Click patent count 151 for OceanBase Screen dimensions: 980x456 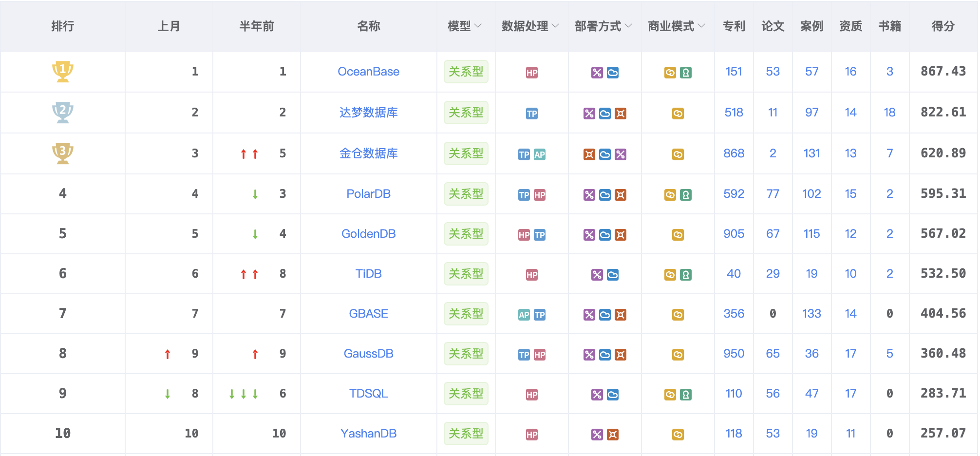(x=734, y=72)
